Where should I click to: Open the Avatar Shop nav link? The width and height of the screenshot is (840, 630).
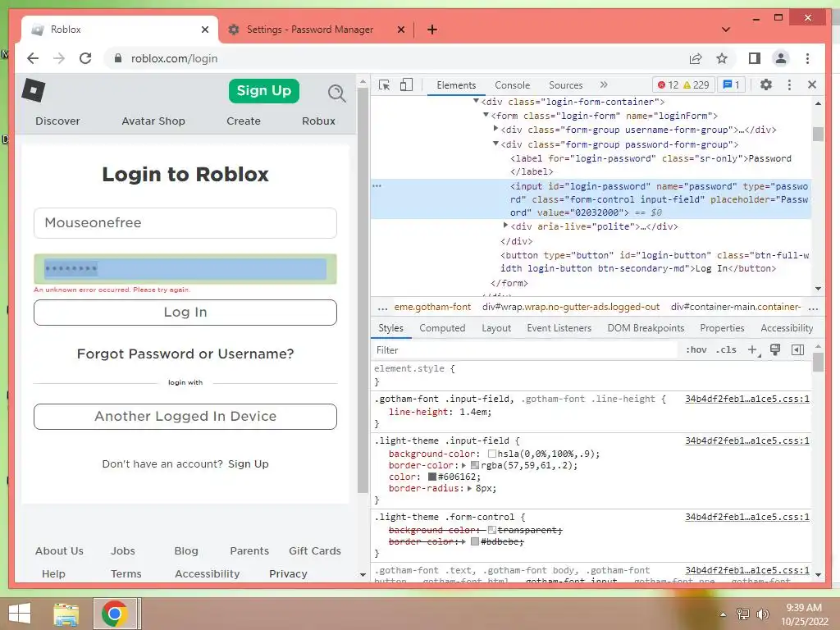pyautogui.click(x=153, y=121)
